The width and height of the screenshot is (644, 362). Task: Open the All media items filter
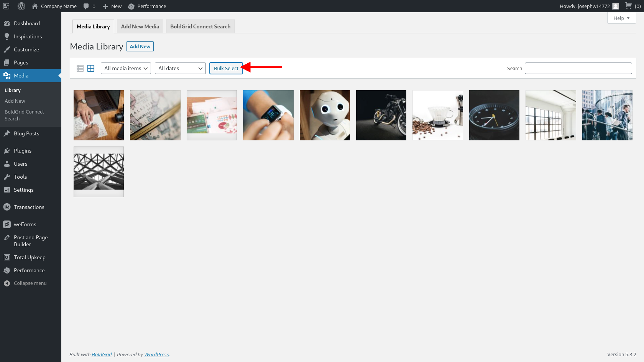coord(125,68)
